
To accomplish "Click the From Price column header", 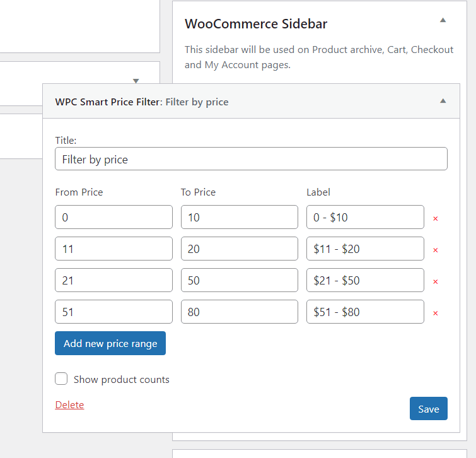I will [79, 192].
